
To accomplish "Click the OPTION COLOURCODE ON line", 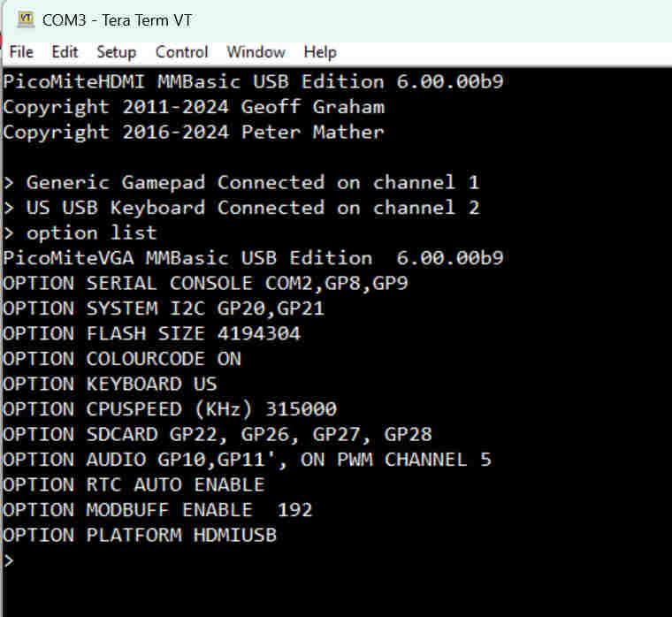I will point(122,359).
